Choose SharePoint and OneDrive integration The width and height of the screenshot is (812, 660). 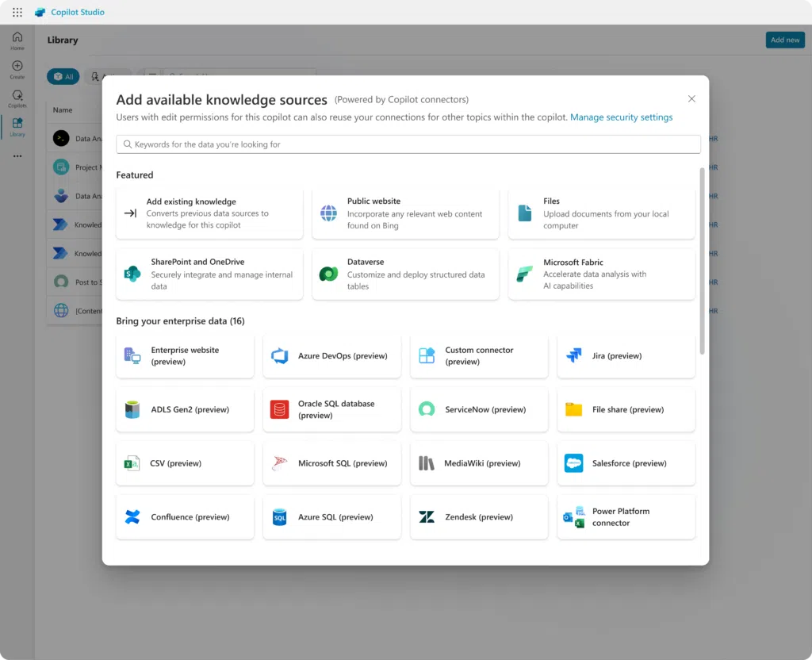click(209, 274)
